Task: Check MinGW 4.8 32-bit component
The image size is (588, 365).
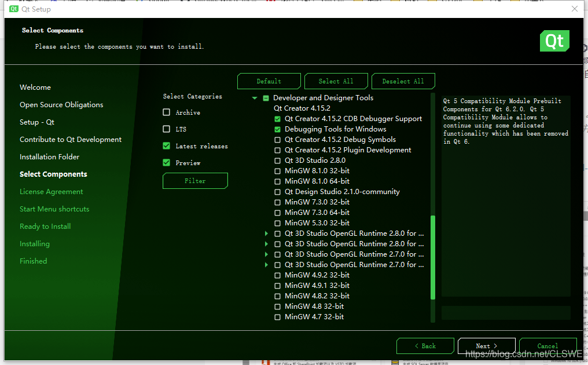Action: 277,307
